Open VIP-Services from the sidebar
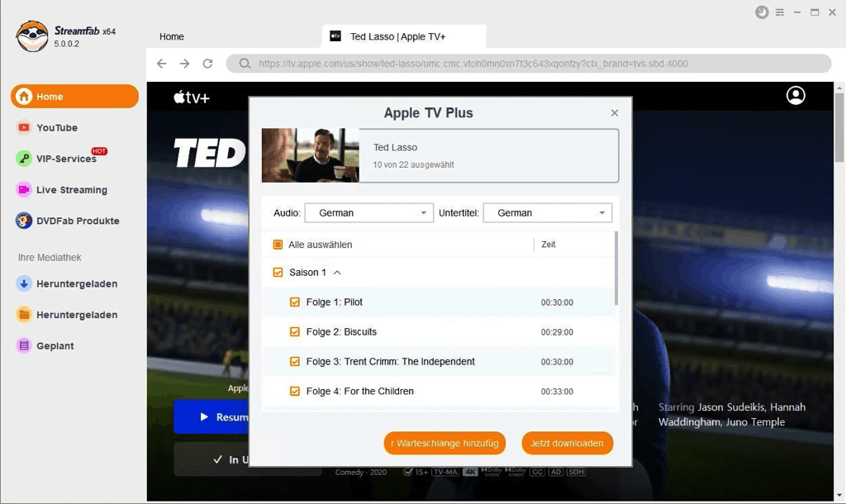This screenshot has height=504, width=846. (66, 159)
